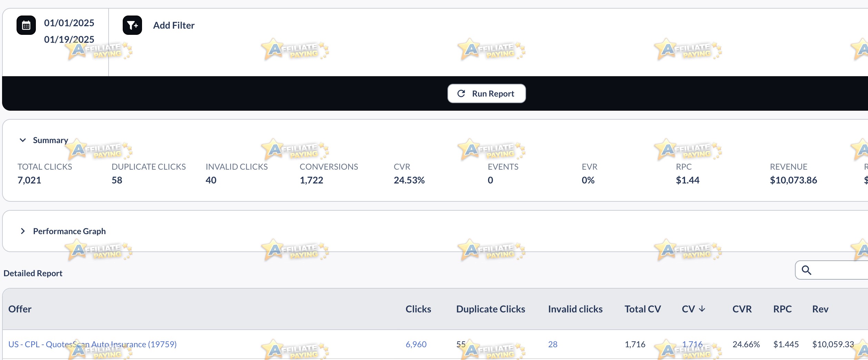Click the refresh icon in Run Report

pyautogui.click(x=461, y=93)
